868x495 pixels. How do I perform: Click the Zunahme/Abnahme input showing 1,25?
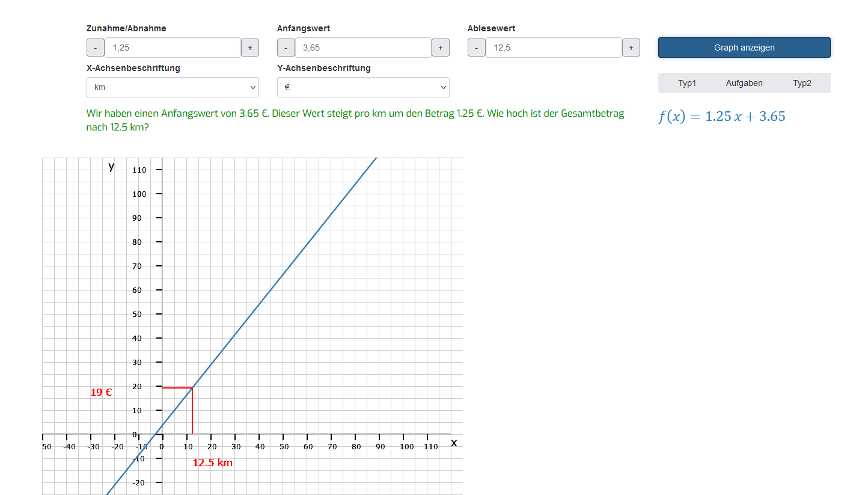[173, 48]
